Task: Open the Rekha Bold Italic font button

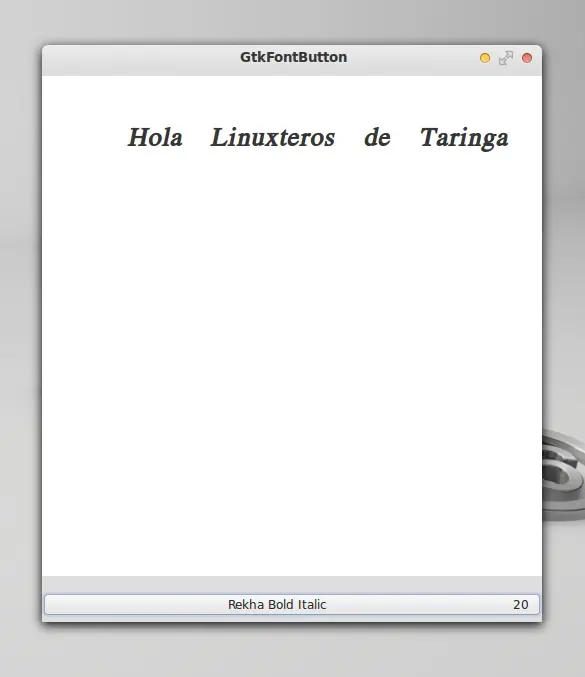Action: [x=292, y=604]
